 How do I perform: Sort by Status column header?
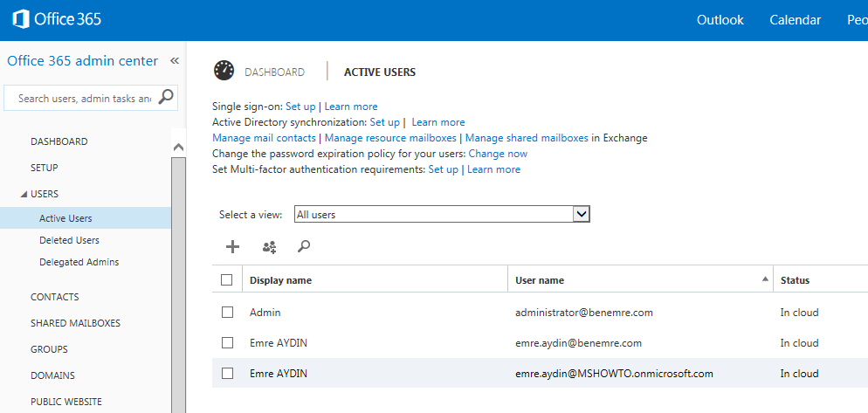795,280
